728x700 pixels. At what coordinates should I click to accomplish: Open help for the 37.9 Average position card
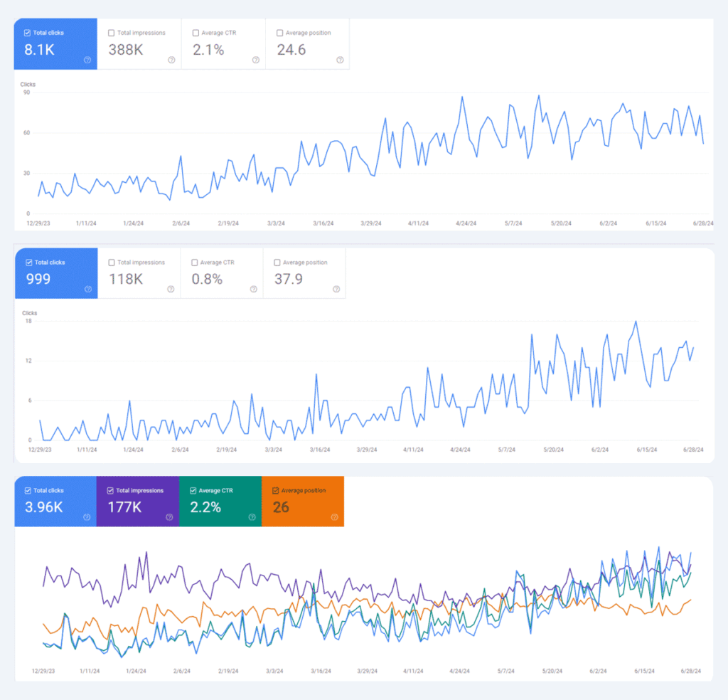tap(336, 290)
